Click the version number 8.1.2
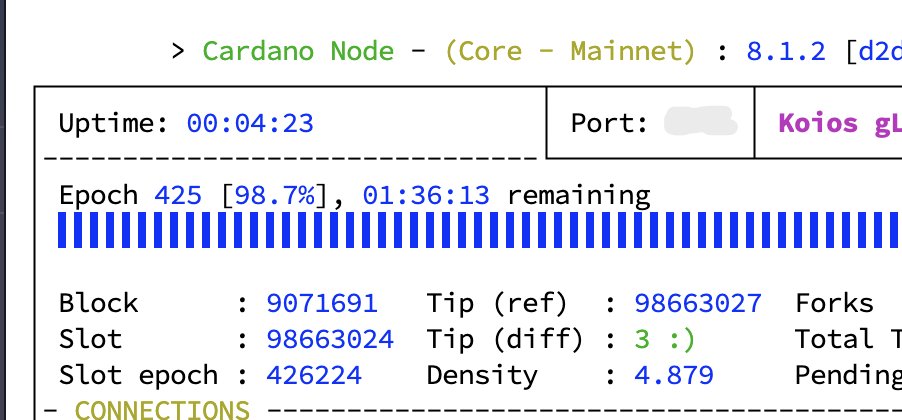The height and width of the screenshot is (420, 902). coord(786,51)
